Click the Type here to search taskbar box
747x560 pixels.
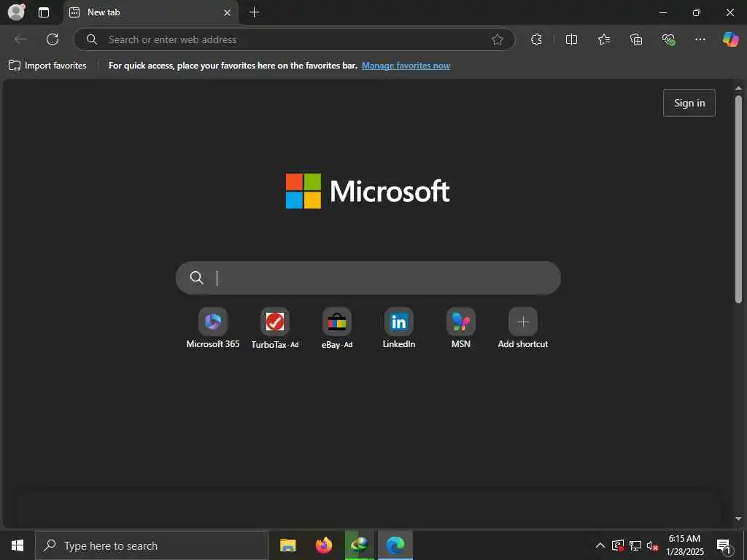[152, 545]
